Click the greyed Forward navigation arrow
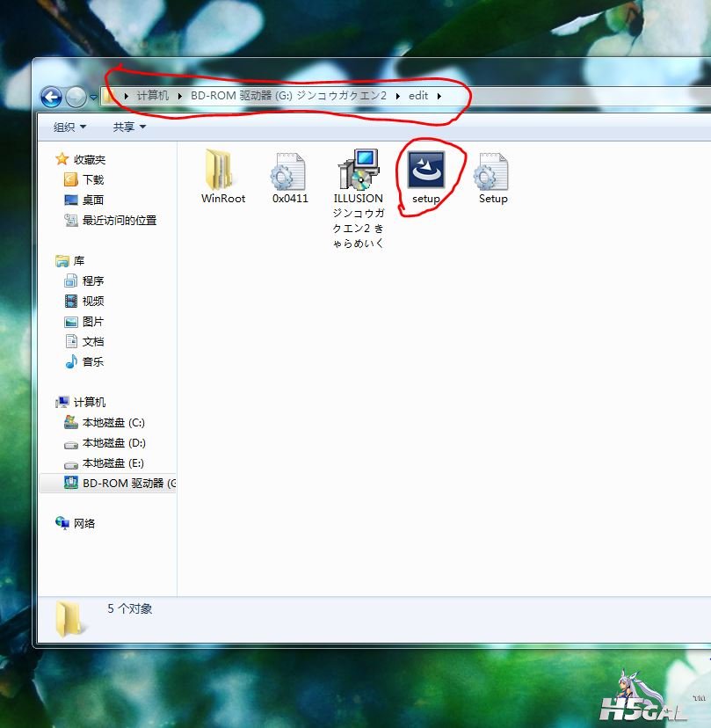 (76, 97)
